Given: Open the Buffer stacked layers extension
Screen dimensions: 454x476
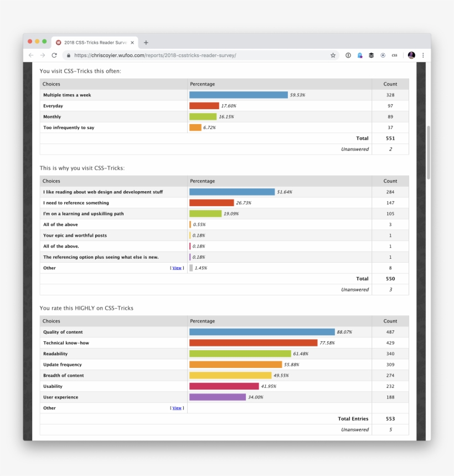Looking at the screenshot, I should click(371, 55).
